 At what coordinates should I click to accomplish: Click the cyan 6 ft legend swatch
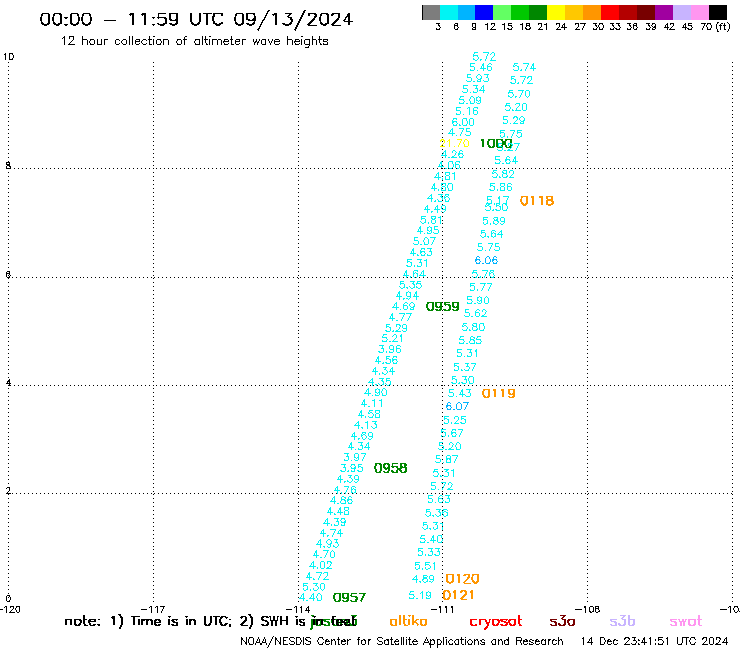(x=449, y=12)
